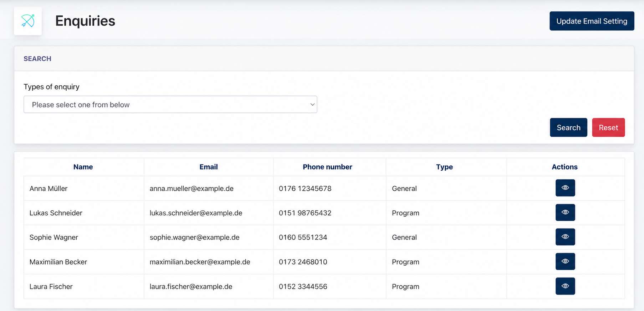The width and height of the screenshot is (644, 311).
Task: Click email anna.mueller@example.de
Action: click(191, 189)
